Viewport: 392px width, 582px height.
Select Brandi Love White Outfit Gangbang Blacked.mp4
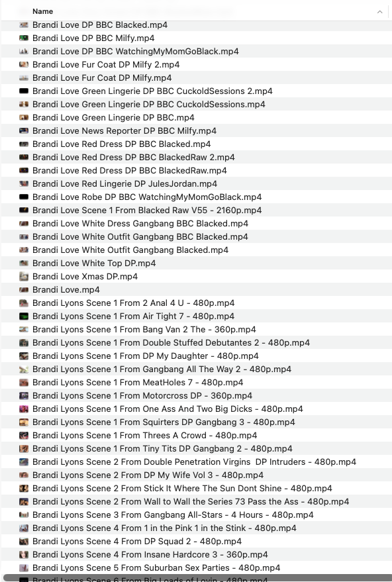coord(130,250)
